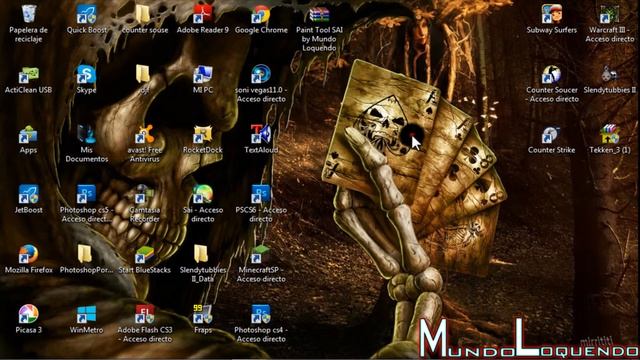
Task: Launch WinMetro shortcut
Action: pos(87,314)
